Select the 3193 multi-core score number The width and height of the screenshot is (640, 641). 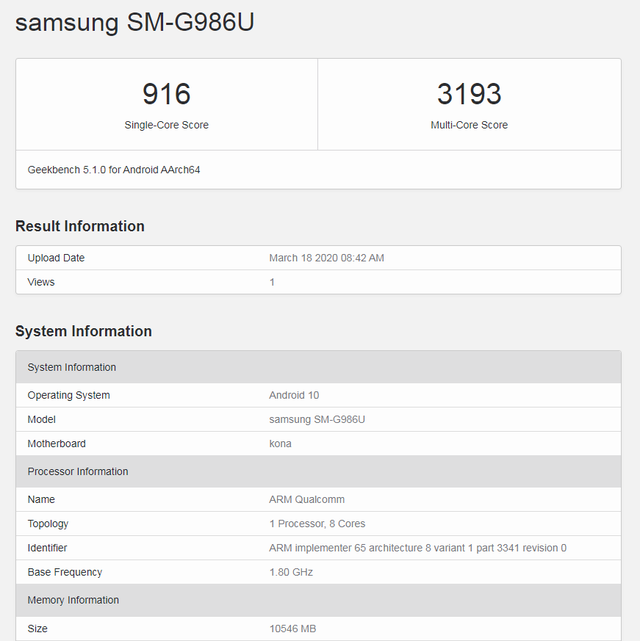click(x=469, y=94)
